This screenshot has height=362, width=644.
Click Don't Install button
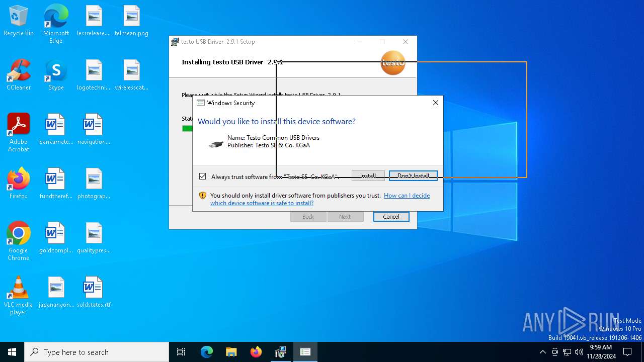pos(413,176)
